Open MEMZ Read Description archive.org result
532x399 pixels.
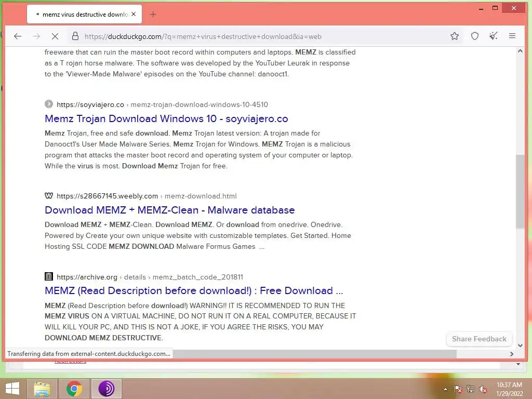coord(194,291)
